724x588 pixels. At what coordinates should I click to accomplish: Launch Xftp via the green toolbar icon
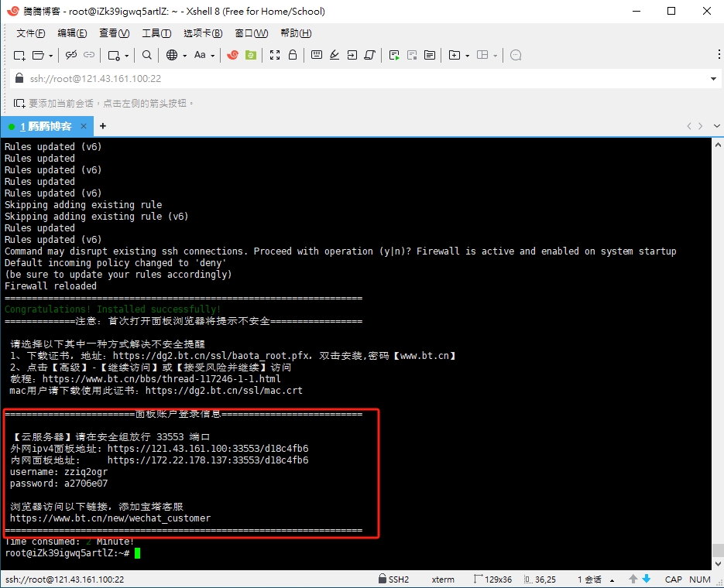251,55
